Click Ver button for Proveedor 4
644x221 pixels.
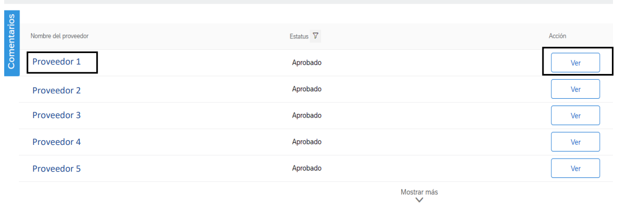(x=575, y=142)
